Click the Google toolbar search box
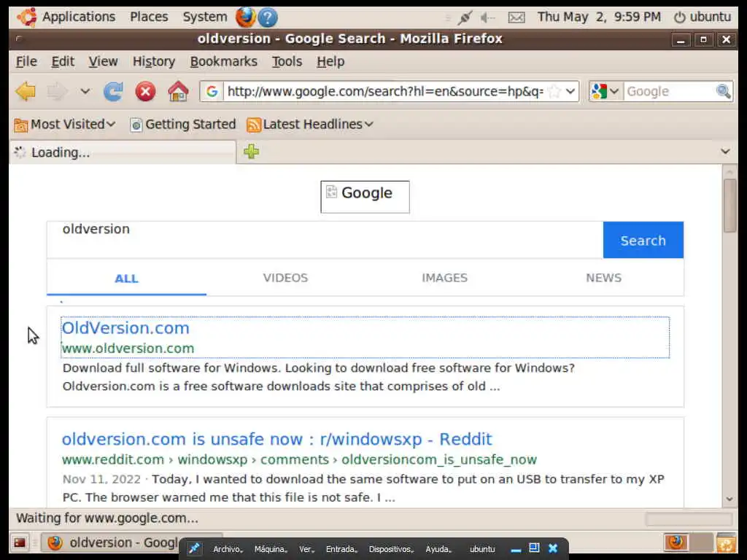Screen dimensions: 747x560 pos(669,91)
